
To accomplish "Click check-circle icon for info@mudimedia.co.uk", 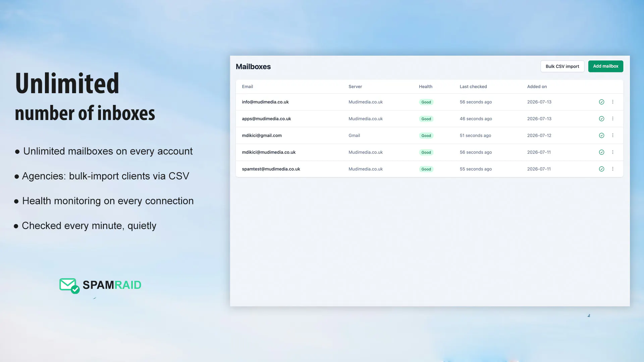I will 601,102.
